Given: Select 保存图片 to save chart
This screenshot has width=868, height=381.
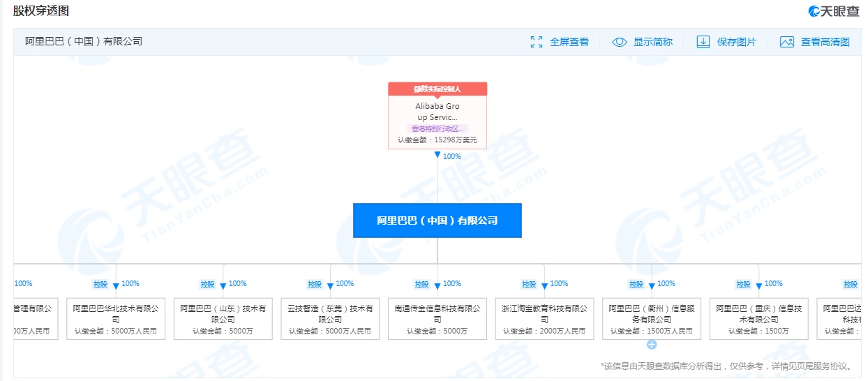Looking at the screenshot, I should (737, 42).
